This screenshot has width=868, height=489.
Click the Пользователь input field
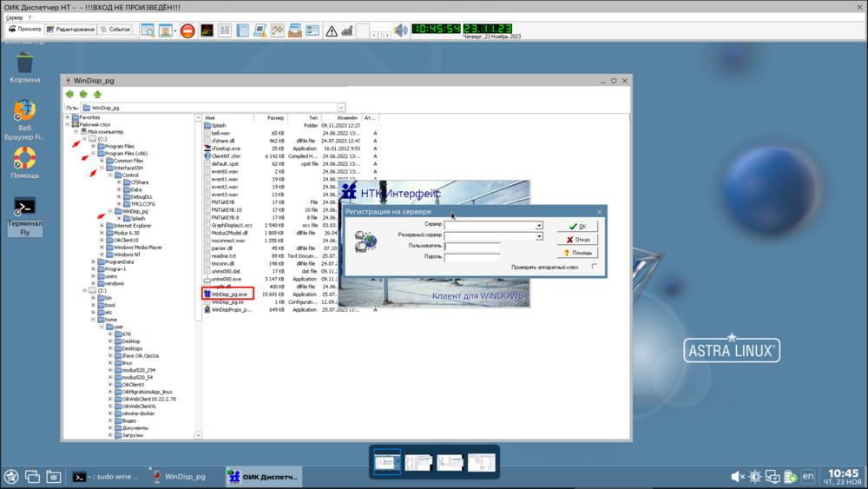click(472, 247)
